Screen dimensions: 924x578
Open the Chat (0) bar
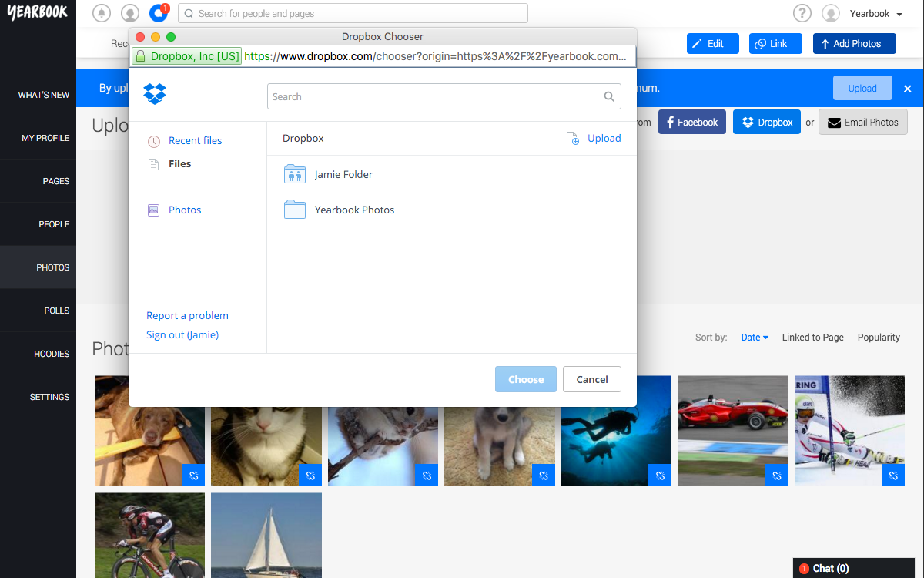854,568
